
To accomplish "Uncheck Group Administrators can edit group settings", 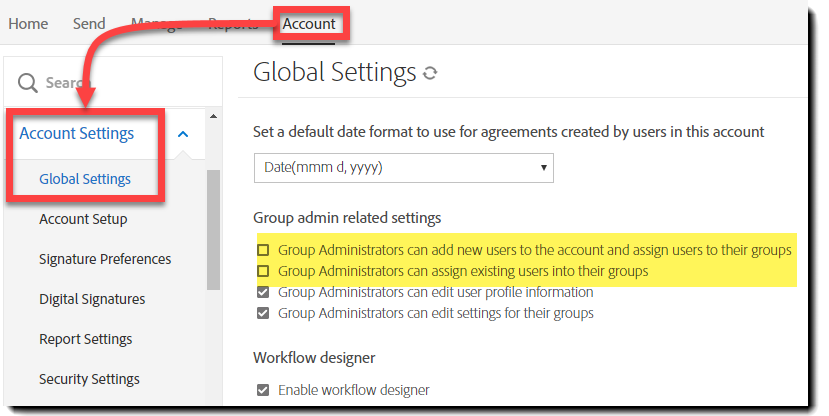I will (x=264, y=313).
